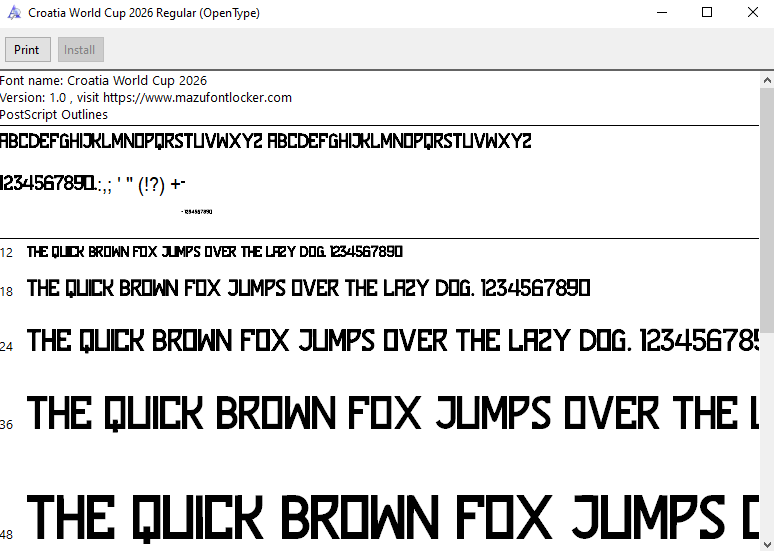Open the font viewer title bar icon
This screenshot has width=774, height=551.
(x=14, y=13)
